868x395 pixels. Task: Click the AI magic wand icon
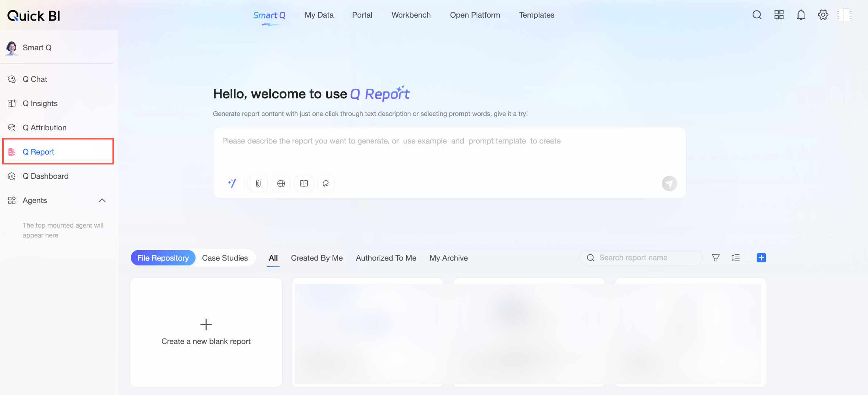pos(232,183)
